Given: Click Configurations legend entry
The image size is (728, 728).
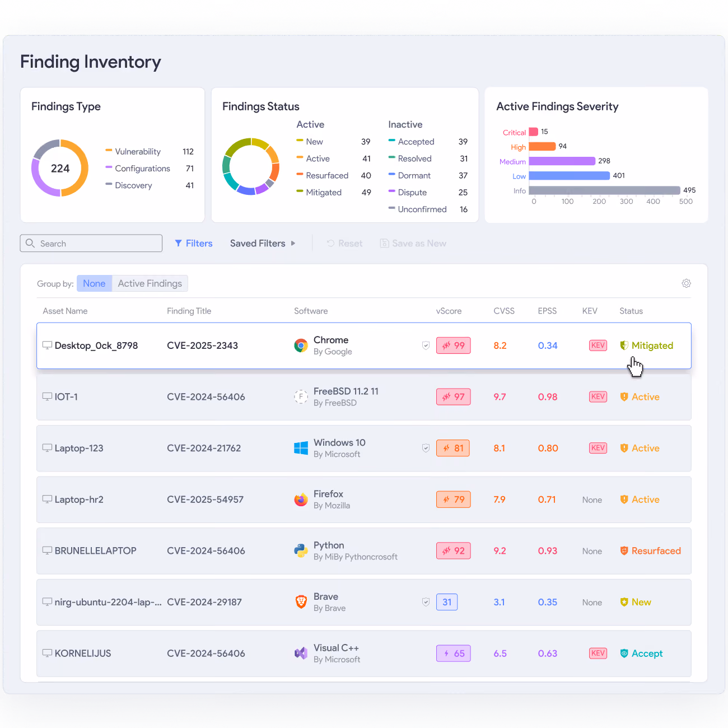Looking at the screenshot, I should pos(150,168).
